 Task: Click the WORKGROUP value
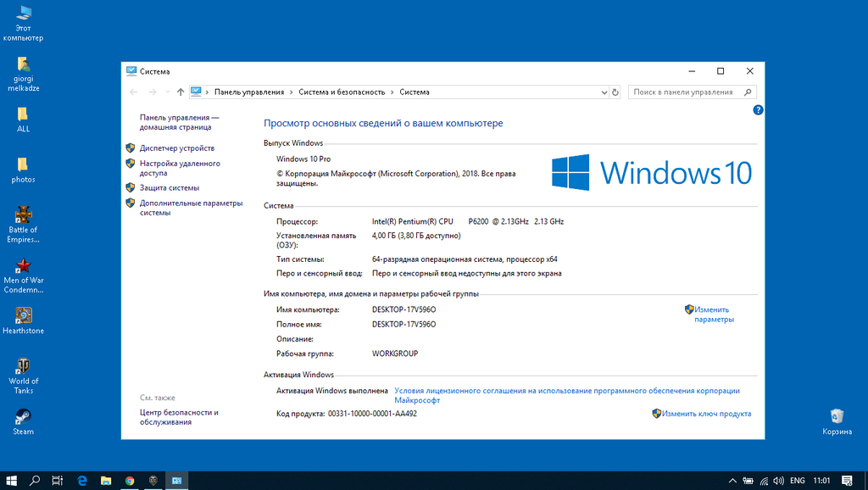pos(395,354)
